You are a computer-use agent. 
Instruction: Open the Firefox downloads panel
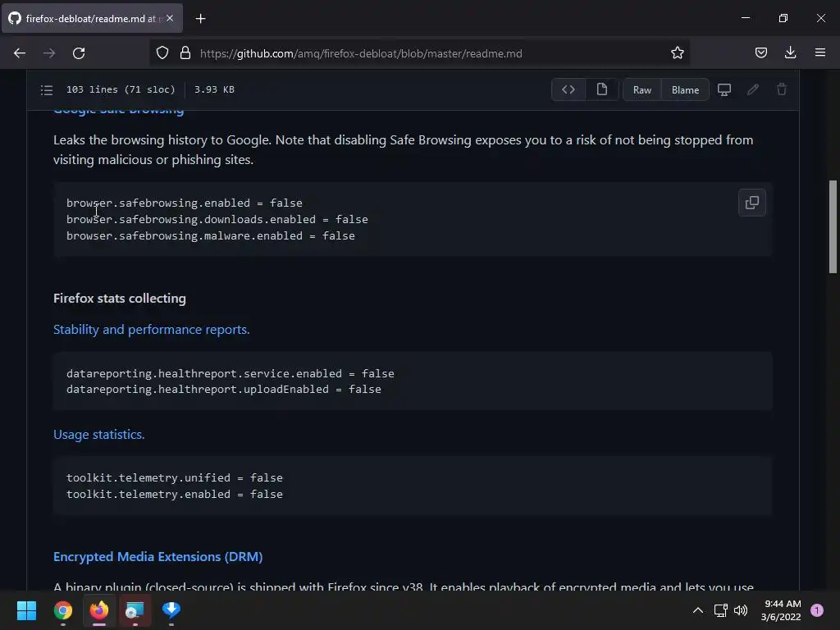[790, 53]
